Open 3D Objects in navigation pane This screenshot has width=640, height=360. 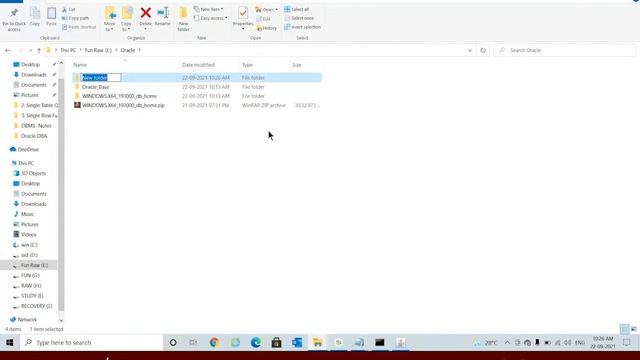(x=33, y=173)
